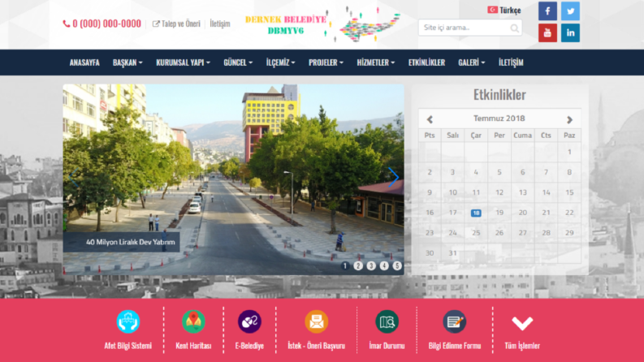Open the YouTube social link
Viewport: 644px width, 362px height.
547,32
